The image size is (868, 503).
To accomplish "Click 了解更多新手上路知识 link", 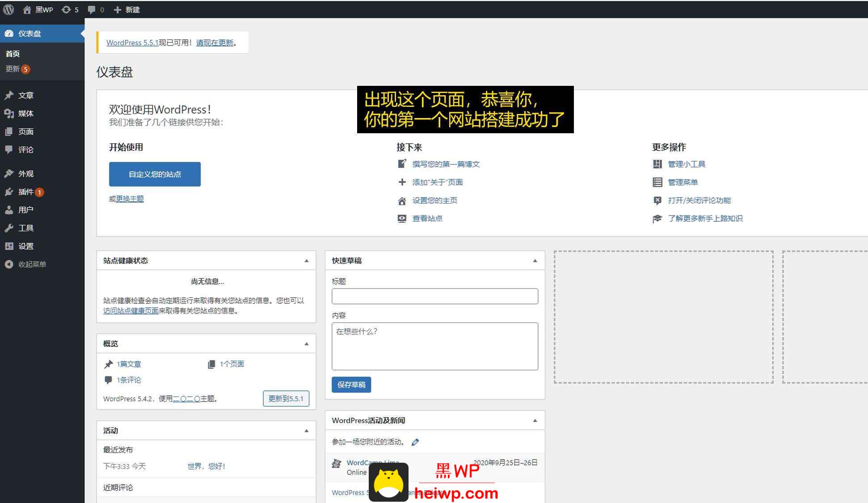I will click(705, 218).
